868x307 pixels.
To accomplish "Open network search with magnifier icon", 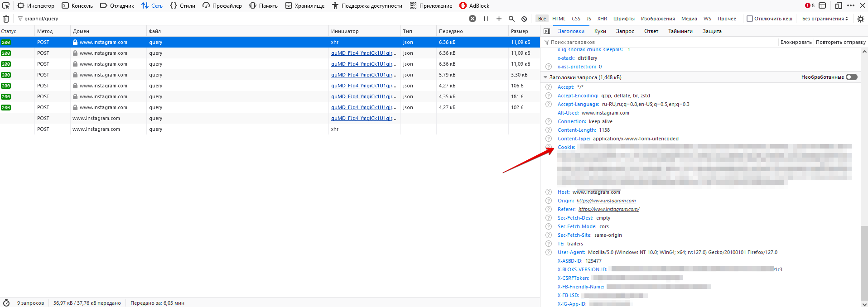I will 511,19.
